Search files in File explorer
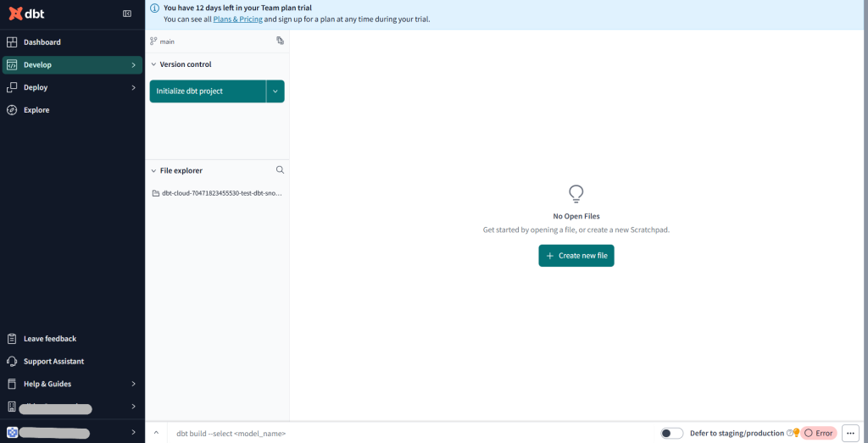This screenshot has width=868, height=443. (x=280, y=169)
